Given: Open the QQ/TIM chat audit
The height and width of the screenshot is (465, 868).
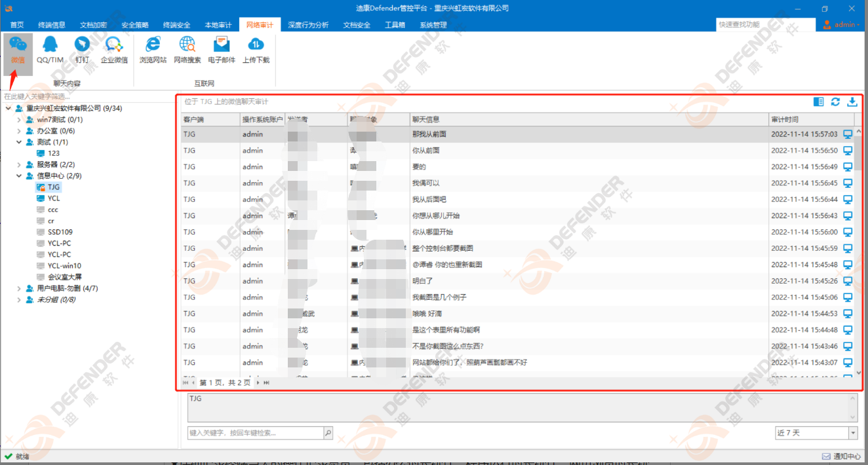Looking at the screenshot, I should [x=50, y=51].
